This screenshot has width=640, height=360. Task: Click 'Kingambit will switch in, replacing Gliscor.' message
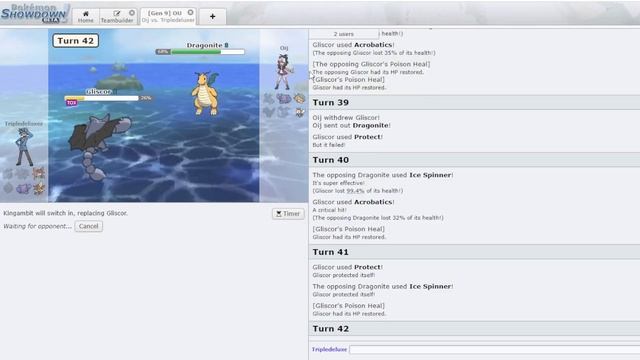[65, 213]
